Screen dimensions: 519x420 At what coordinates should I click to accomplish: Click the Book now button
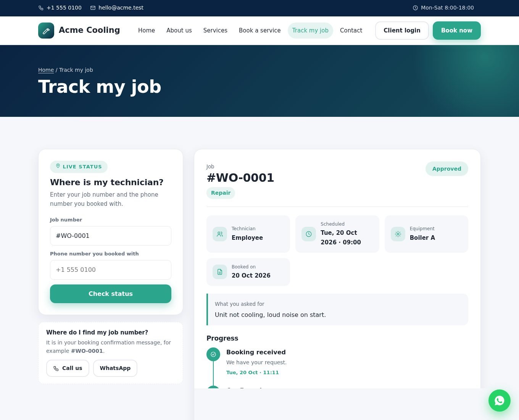[457, 31]
